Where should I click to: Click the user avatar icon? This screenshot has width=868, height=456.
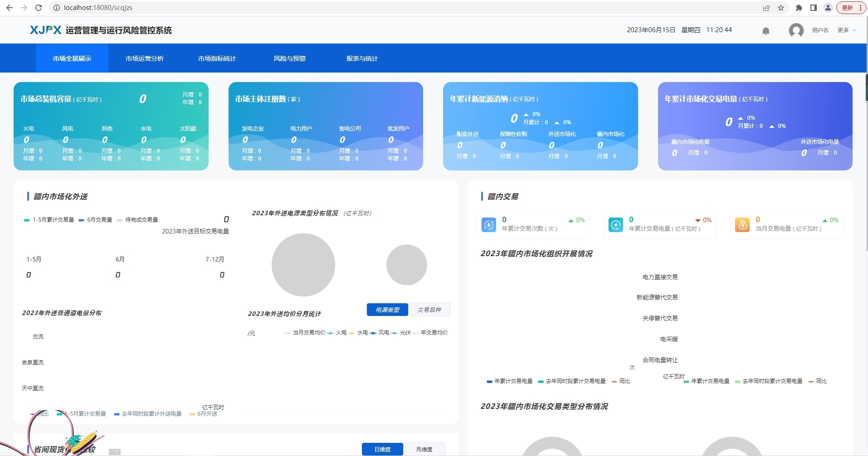[x=796, y=30]
